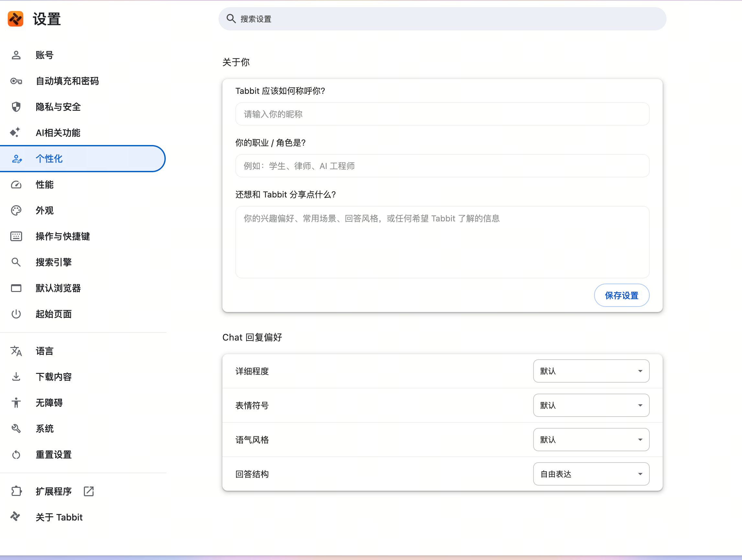
Task: Go to 起始页面 settings
Action: [x=83, y=314]
